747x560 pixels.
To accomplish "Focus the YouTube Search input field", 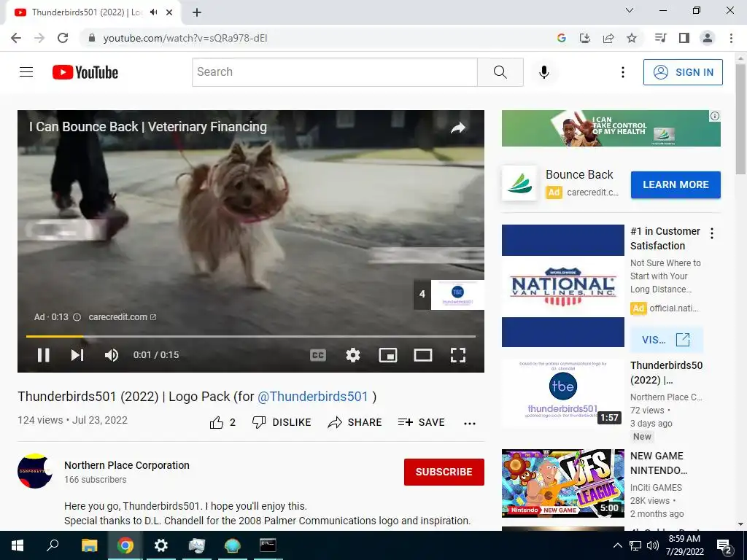I will [x=334, y=72].
